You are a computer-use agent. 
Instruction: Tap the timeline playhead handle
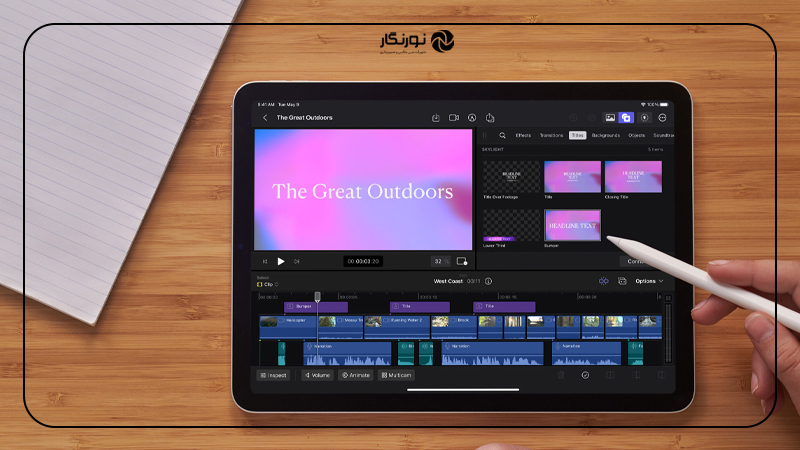317,296
